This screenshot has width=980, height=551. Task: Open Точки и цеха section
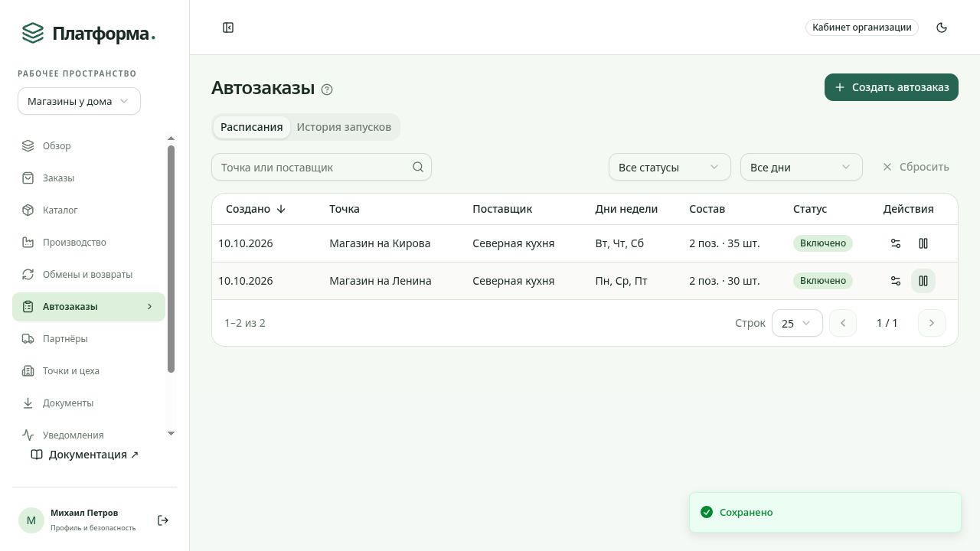click(89, 370)
